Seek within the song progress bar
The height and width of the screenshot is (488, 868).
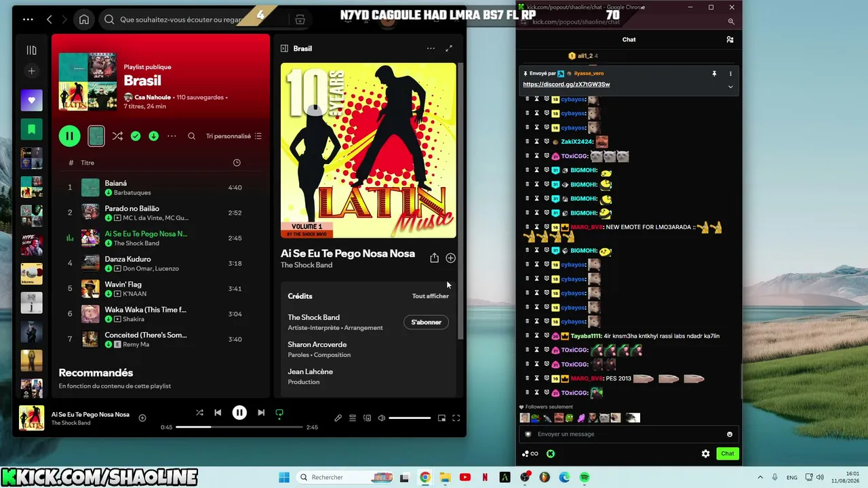click(x=239, y=427)
